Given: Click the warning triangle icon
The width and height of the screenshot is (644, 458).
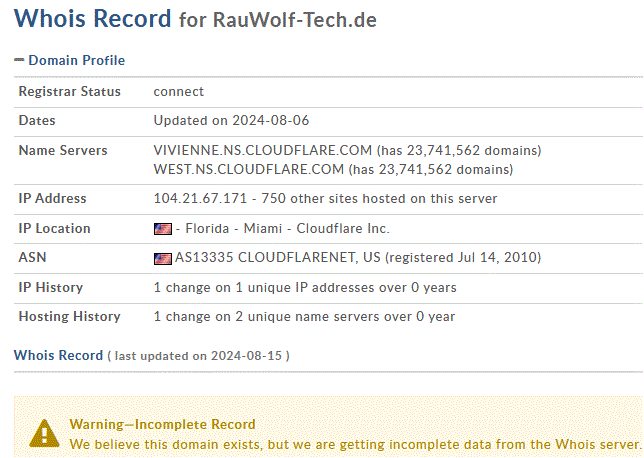Looking at the screenshot, I should [44, 433].
